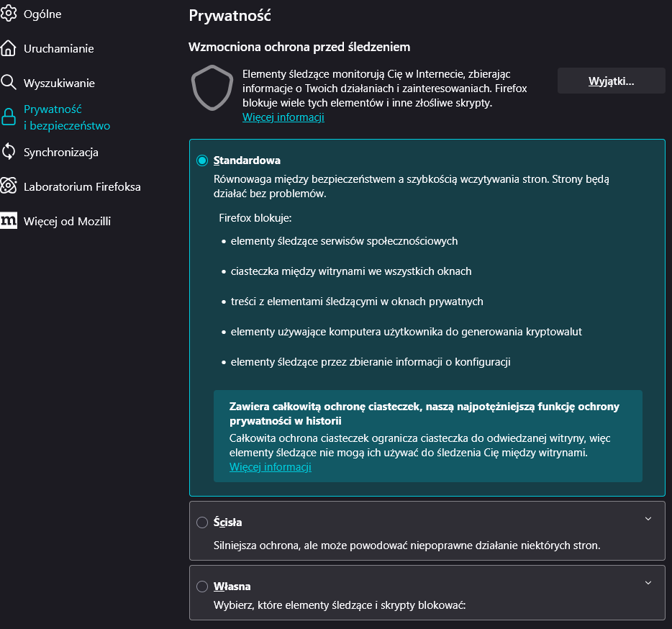Click the padlock icon for Prywatność
This screenshot has width=672, height=629.
9,117
